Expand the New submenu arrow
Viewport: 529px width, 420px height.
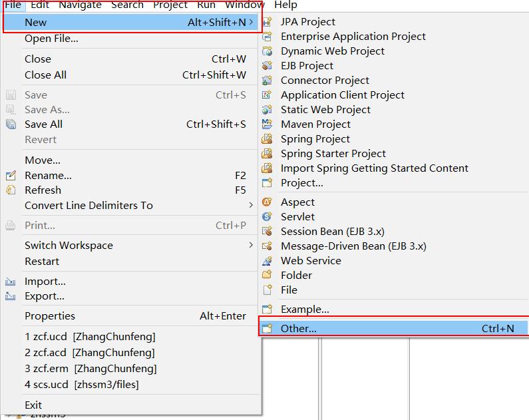coord(251,23)
